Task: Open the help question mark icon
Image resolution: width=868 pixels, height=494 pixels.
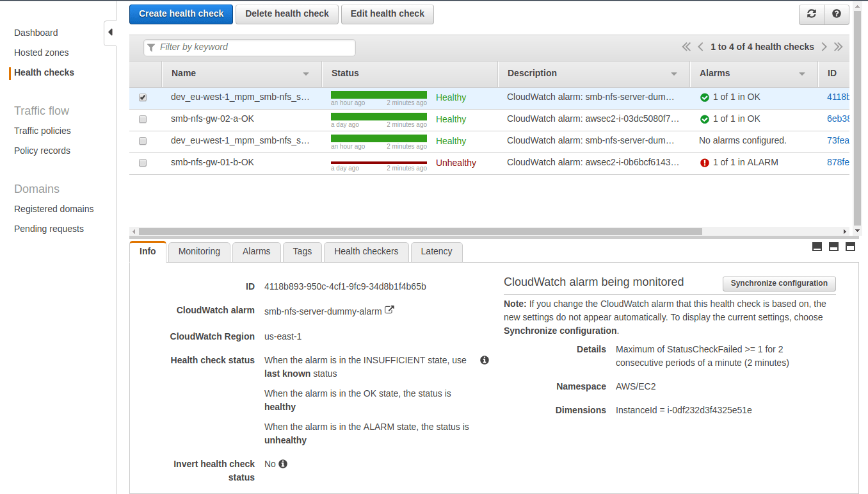Action: [837, 13]
